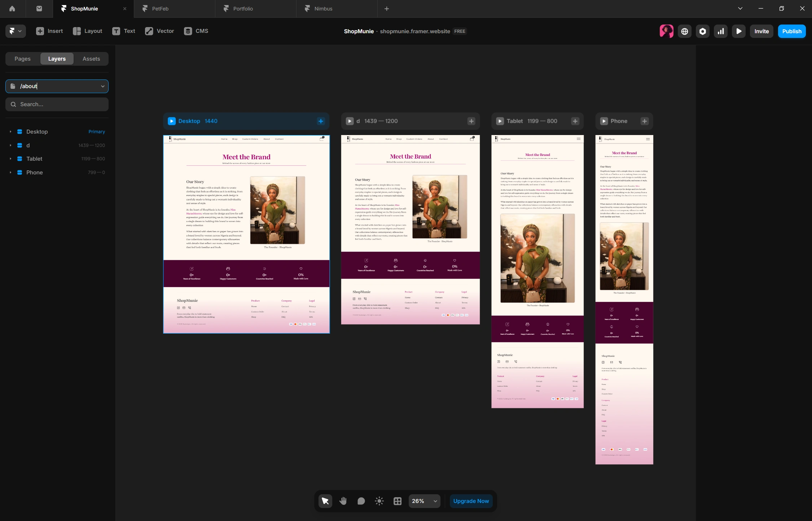Switch to the Assets tab
Viewport: 812px width, 521px height.
[x=91, y=58]
